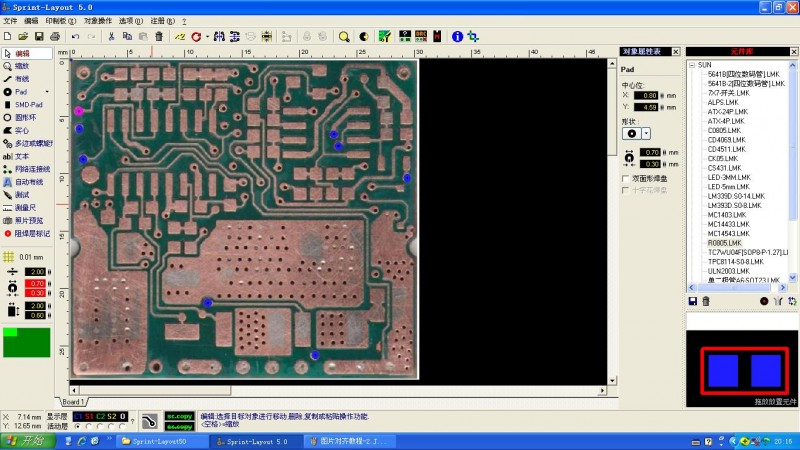Click the rotate red arrow icon
Image resolution: width=800 pixels, height=450 pixels.
[x=197, y=36]
